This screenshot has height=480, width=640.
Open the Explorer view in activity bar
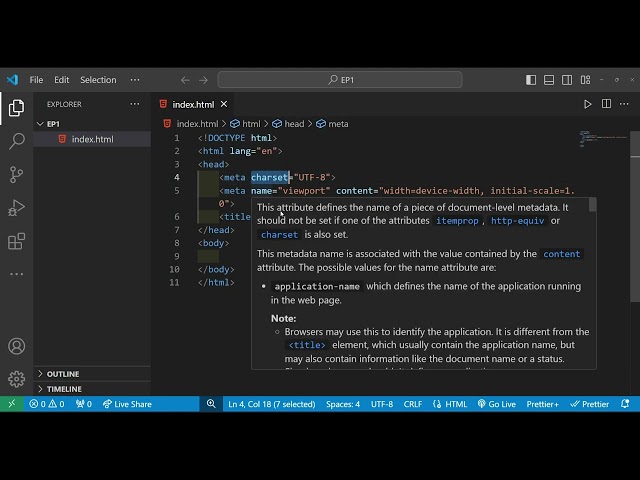click(x=16, y=108)
